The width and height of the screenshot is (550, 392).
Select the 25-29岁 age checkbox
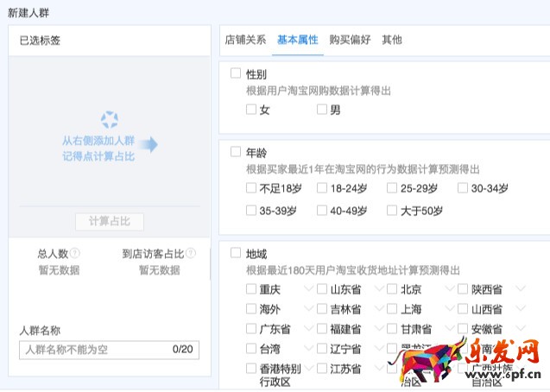click(392, 188)
